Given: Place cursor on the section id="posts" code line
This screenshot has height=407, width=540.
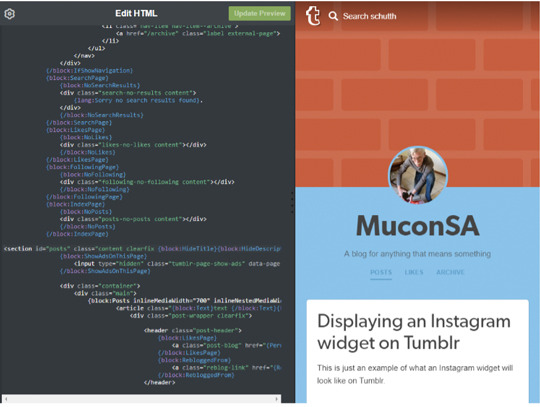Looking at the screenshot, I should pyautogui.click(x=142, y=249).
